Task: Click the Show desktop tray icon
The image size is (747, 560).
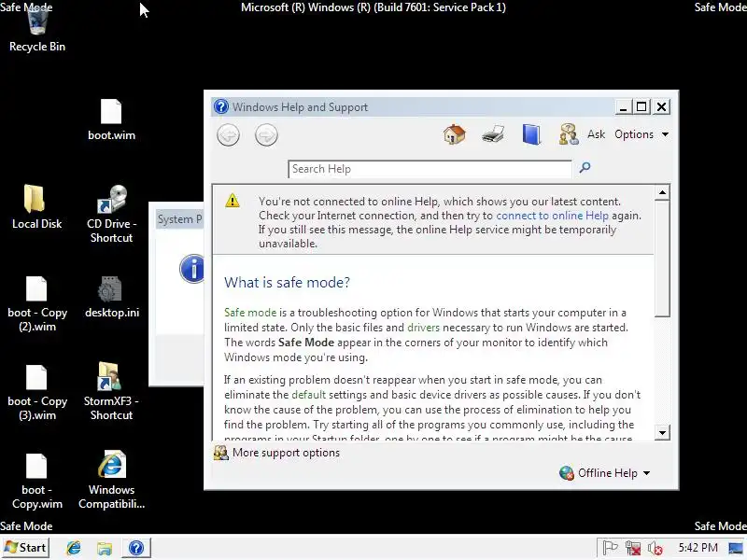Action: click(736, 548)
